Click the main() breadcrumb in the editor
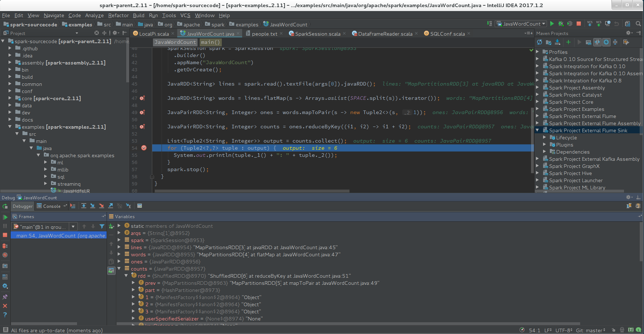The height and width of the screenshot is (334, 644). click(x=210, y=42)
